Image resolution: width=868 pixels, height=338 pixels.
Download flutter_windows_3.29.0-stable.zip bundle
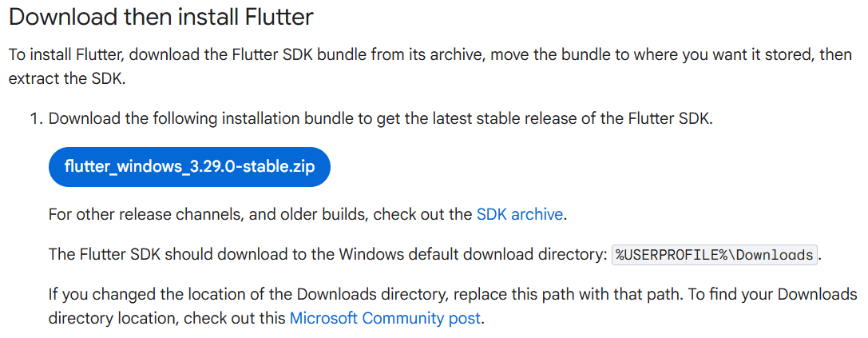click(x=189, y=166)
